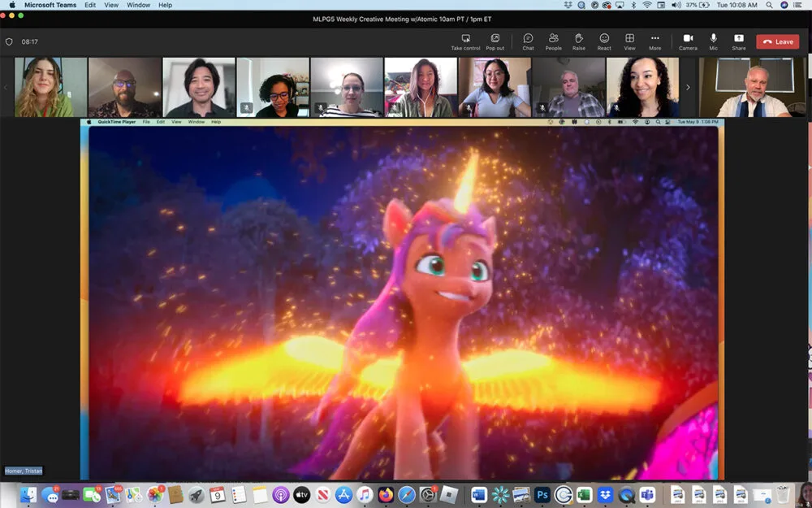This screenshot has width=812, height=508.
Task: Open Microsoft Word from the Dock
Action: [x=479, y=495]
